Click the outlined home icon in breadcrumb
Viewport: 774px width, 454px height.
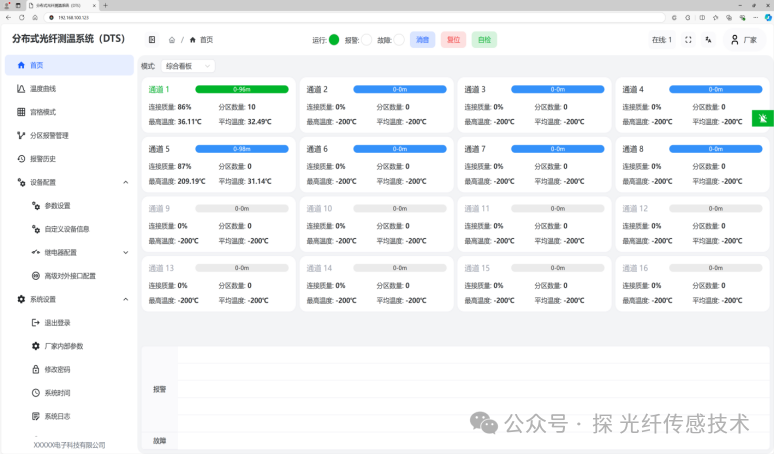[172, 40]
